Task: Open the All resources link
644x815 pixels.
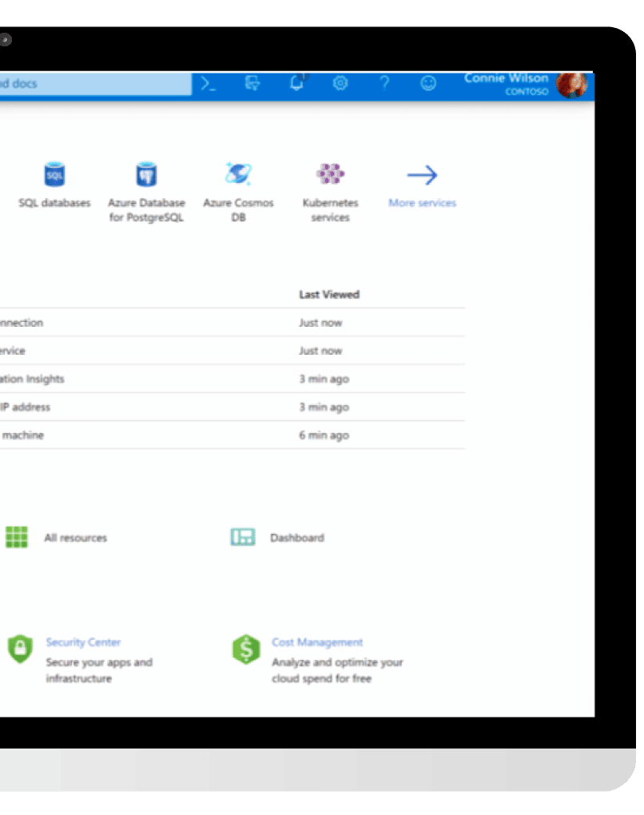Action: point(75,538)
